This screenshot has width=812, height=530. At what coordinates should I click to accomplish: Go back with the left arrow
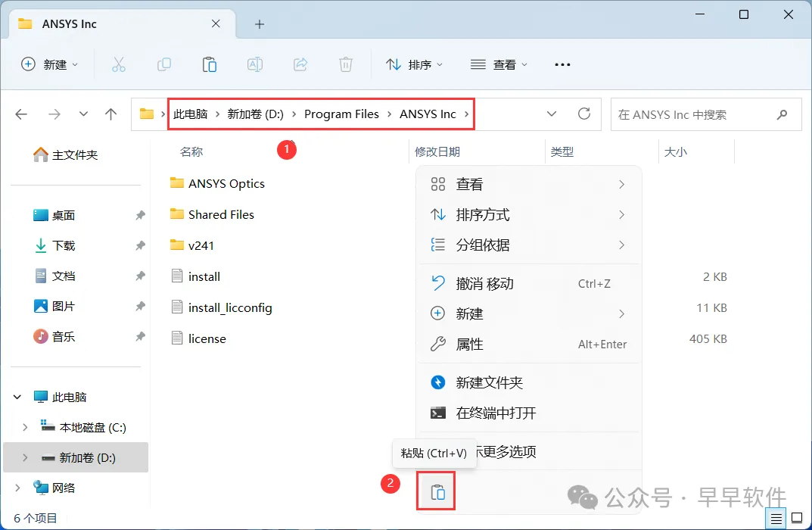[21, 114]
